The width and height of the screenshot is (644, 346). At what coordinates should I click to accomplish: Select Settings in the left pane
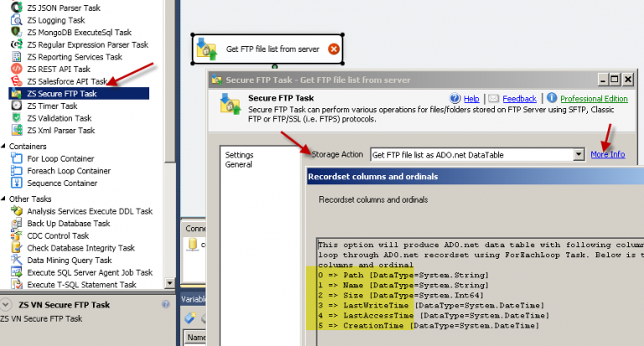(x=239, y=155)
